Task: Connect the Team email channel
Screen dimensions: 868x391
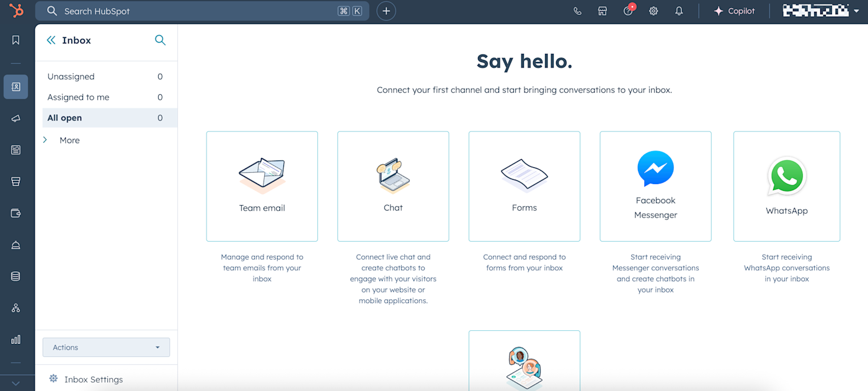Action: tap(262, 187)
